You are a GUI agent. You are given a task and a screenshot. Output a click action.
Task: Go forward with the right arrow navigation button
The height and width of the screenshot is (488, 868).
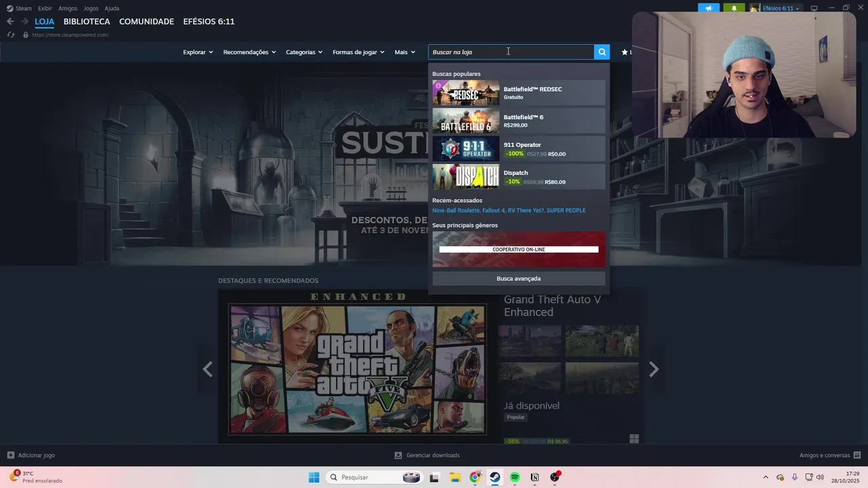point(24,22)
